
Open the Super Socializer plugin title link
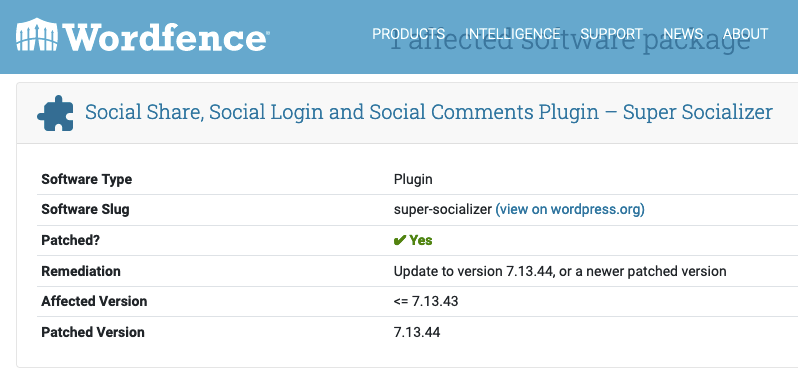(x=429, y=112)
